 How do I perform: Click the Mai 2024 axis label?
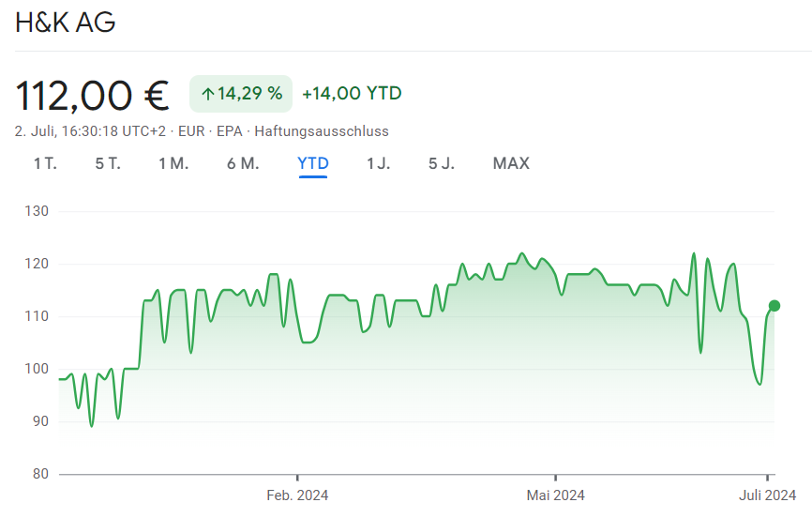pos(556,495)
